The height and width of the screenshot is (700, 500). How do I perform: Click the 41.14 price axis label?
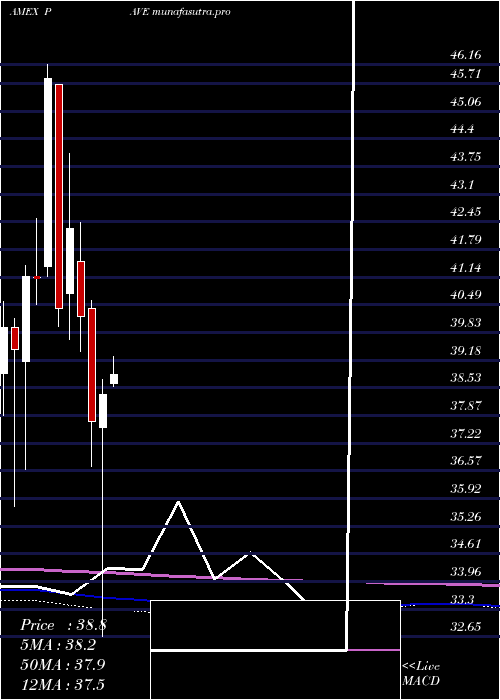click(x=466, y=268)
